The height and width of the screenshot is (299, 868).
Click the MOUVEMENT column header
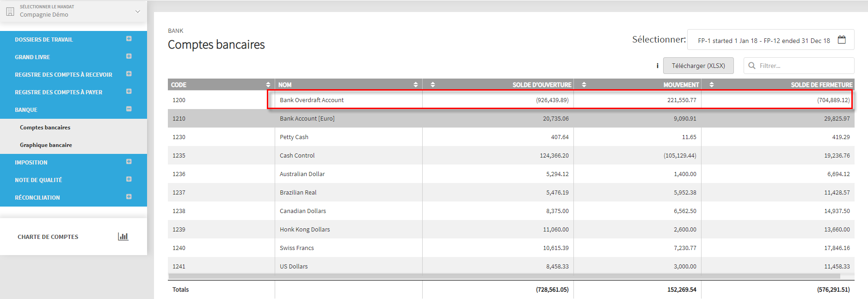pos(681,85)
